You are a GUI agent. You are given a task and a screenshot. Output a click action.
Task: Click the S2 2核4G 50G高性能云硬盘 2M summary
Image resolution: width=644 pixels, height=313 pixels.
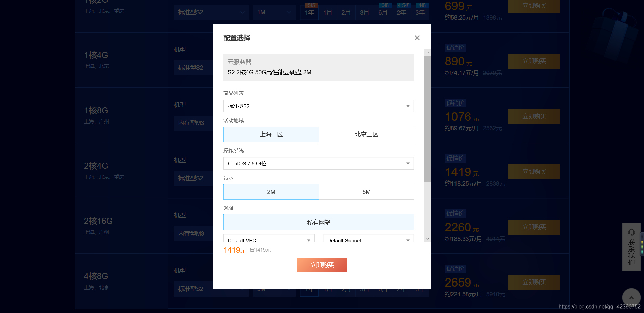coord(269,72)
